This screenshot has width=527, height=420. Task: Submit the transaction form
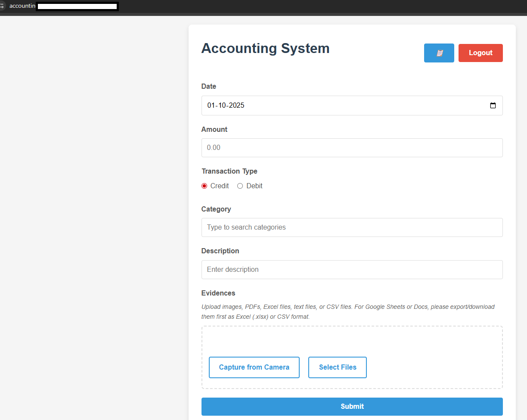pyautogui.click(x=352, y=406)
